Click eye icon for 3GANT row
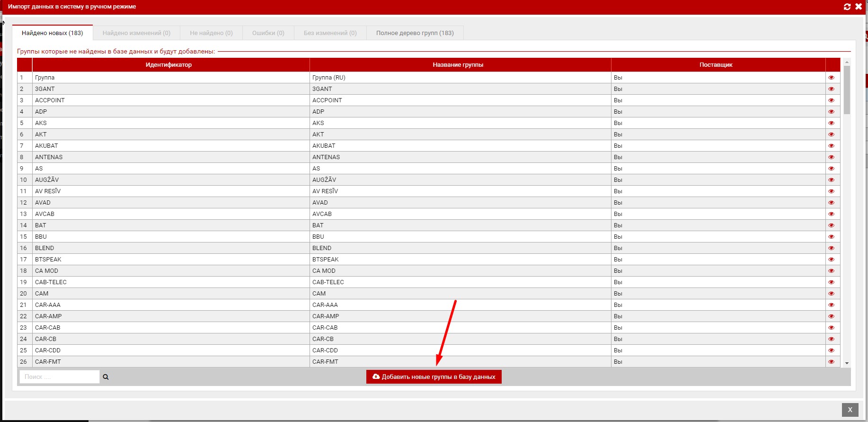This screenshot has width=868, height=422. click(831, 89)
